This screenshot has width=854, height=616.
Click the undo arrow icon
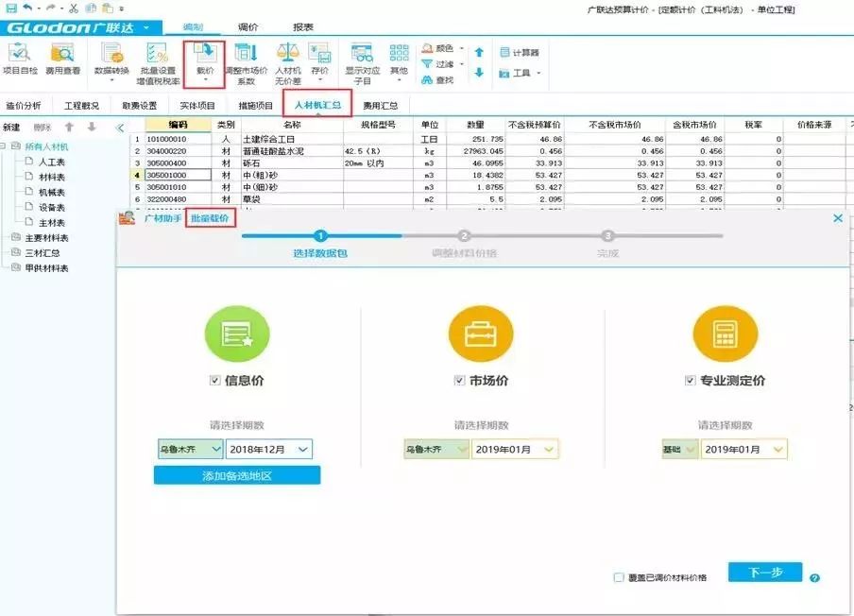point(27,9)
